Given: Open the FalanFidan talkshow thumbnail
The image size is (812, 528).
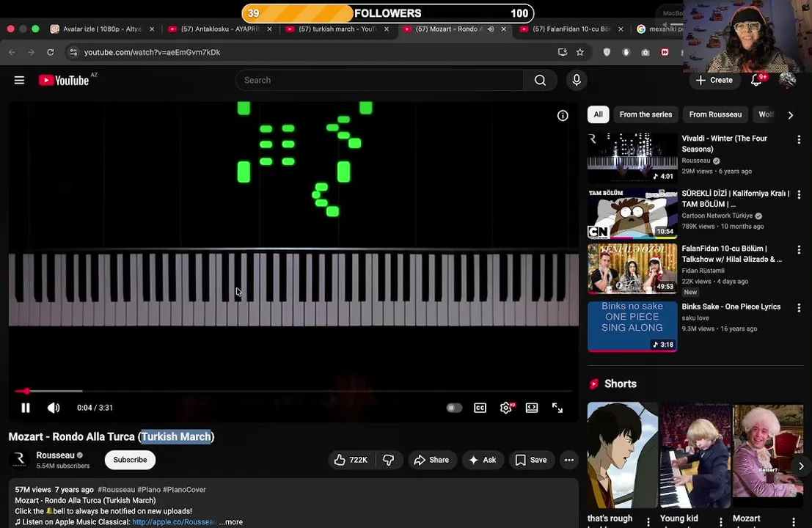Looking at the screenshot, I should tap(632, 268).
